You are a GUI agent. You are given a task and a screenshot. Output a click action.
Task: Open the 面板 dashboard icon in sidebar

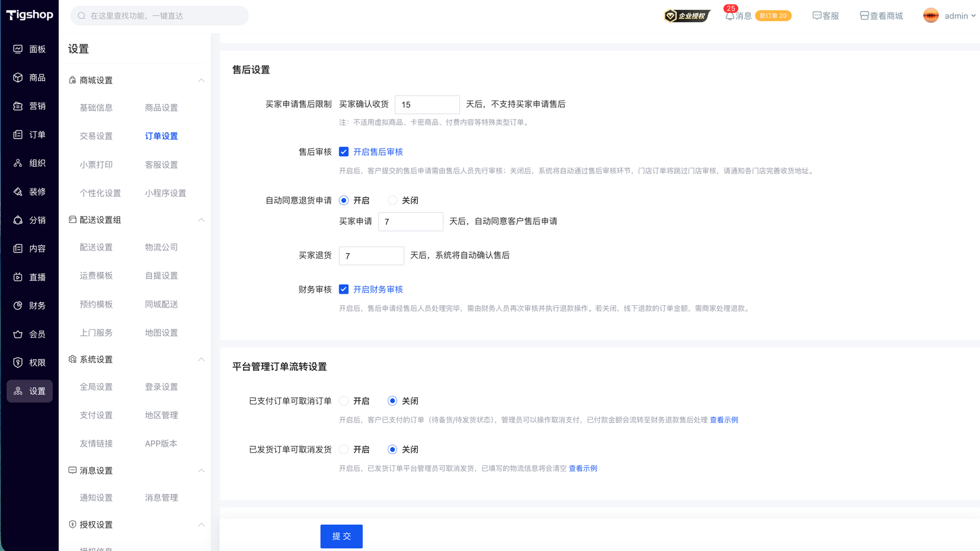pos(18,49)
